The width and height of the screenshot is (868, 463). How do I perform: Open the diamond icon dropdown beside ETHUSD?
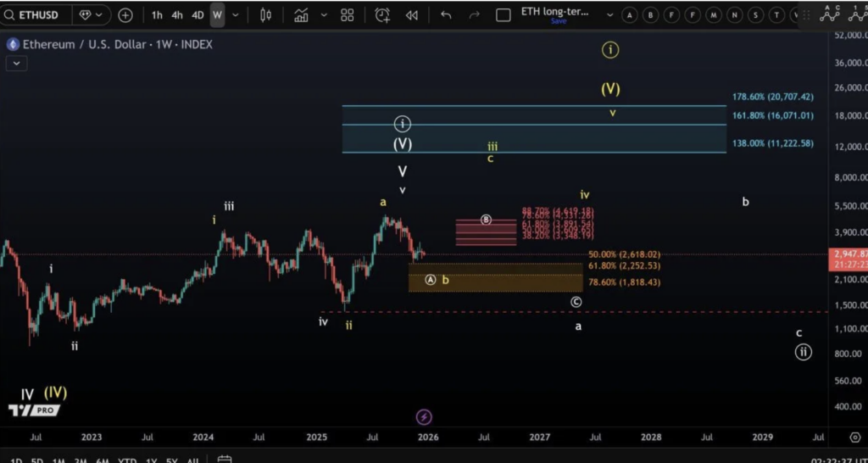(92, 15)
